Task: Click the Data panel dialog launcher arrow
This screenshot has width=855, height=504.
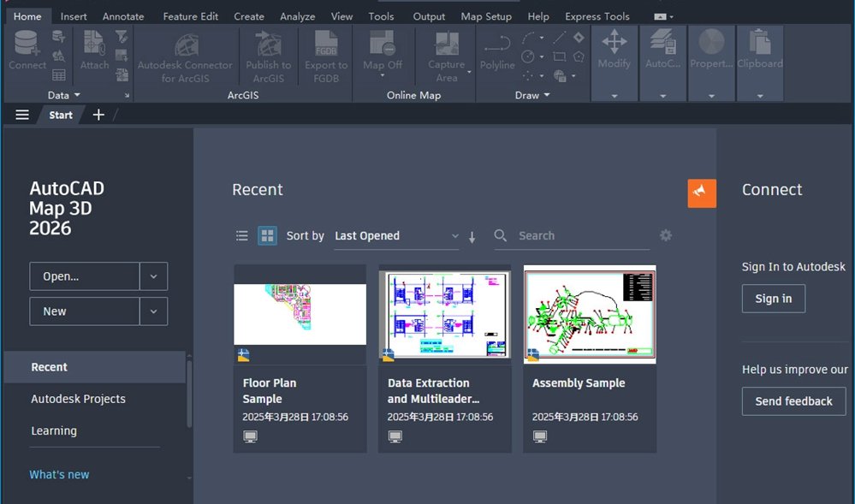Action: (127, 96)
